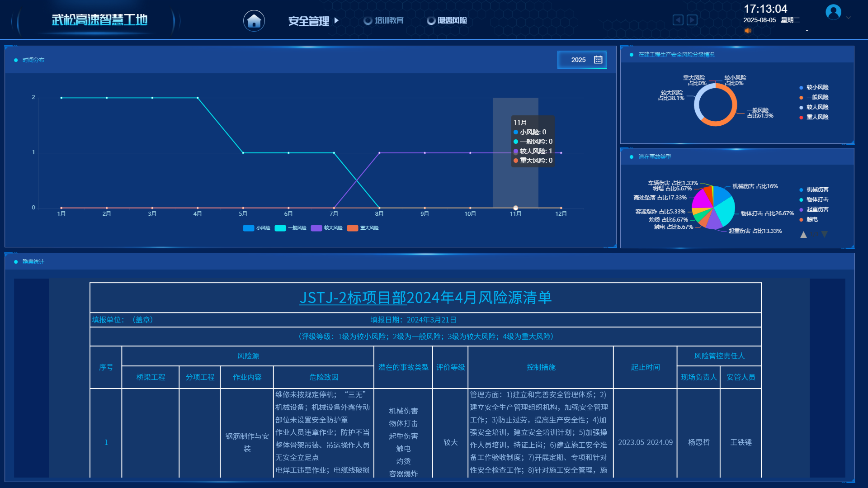Go to the home dashboard icon
This screenshot has width=868, height=488.
(x=254, y=21)
